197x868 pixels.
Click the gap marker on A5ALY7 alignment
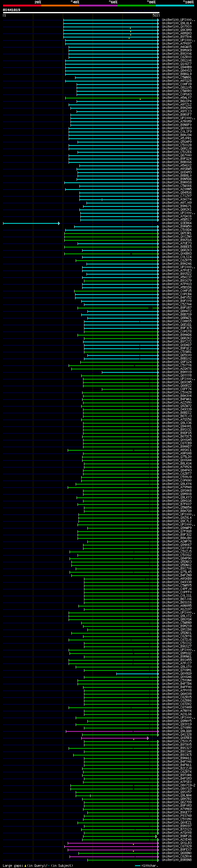140,99
